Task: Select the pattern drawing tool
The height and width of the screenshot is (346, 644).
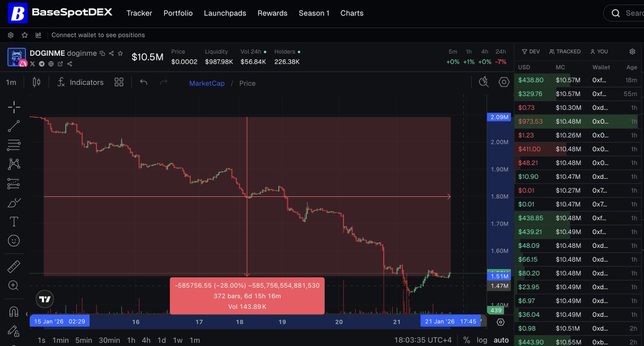Action: [x=14, y=164]
